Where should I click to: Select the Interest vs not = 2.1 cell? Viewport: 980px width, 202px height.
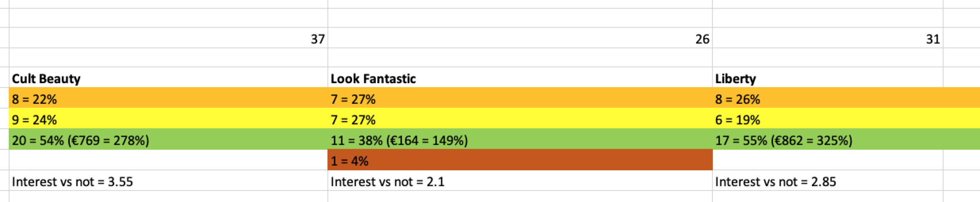click(x=520, y=181)
